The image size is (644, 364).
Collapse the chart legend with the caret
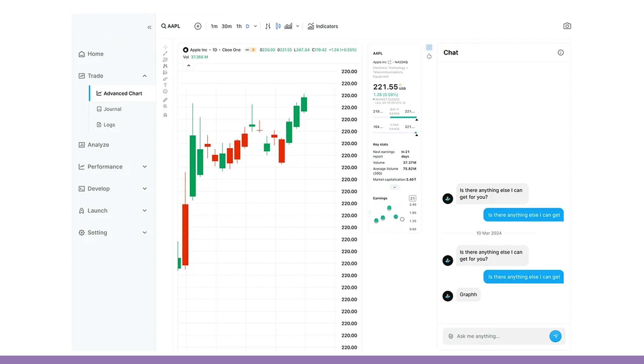click(x=188, y=66)
